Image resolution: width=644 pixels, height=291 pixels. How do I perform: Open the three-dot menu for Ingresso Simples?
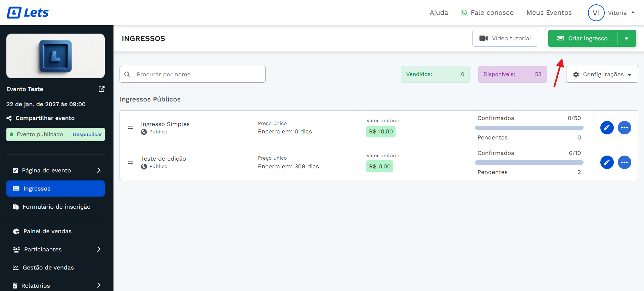click(x=624, y=128)
